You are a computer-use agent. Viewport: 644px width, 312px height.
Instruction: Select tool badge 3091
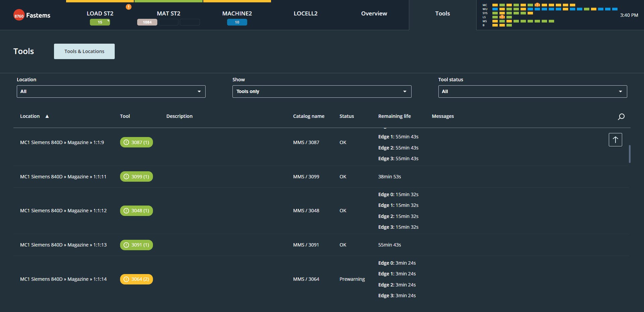pyautogui.click(x=137, y=245)
